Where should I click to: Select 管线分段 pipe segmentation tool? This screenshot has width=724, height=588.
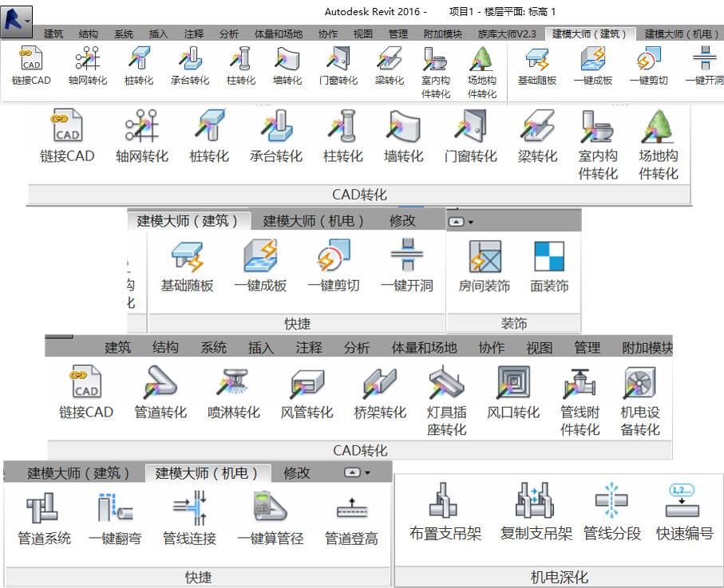611,512
